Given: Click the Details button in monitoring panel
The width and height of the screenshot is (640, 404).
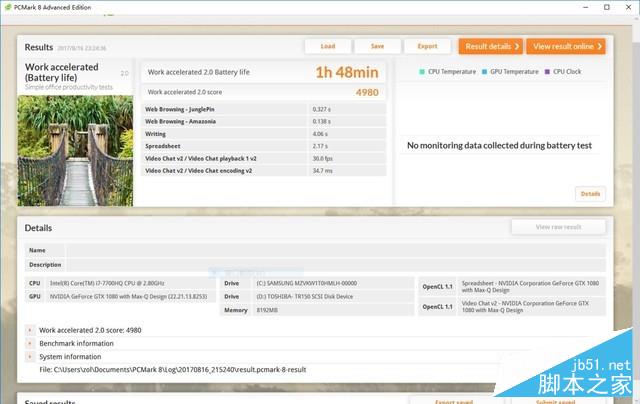Looking at the screenshot, I should click(590, 194).
